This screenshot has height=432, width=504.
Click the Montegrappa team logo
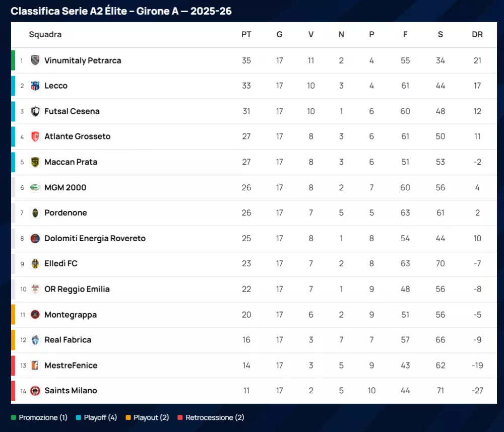(x=35, y=315)
